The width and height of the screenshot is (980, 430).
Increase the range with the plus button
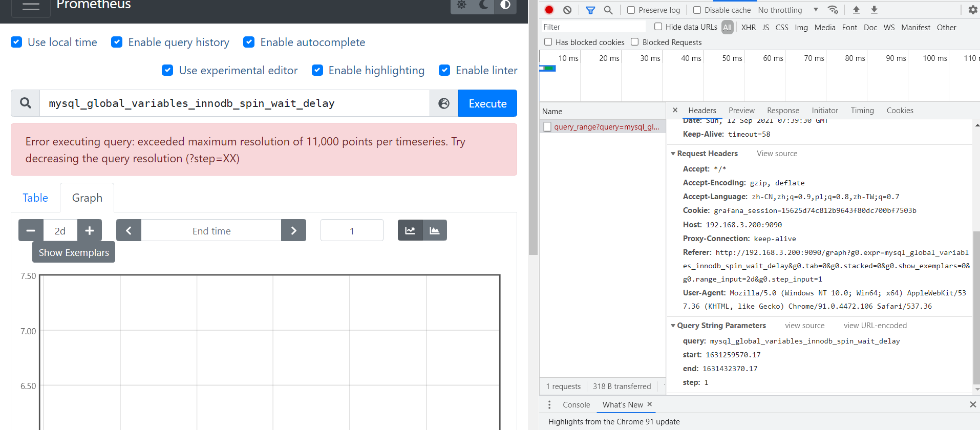pos(90,230)
